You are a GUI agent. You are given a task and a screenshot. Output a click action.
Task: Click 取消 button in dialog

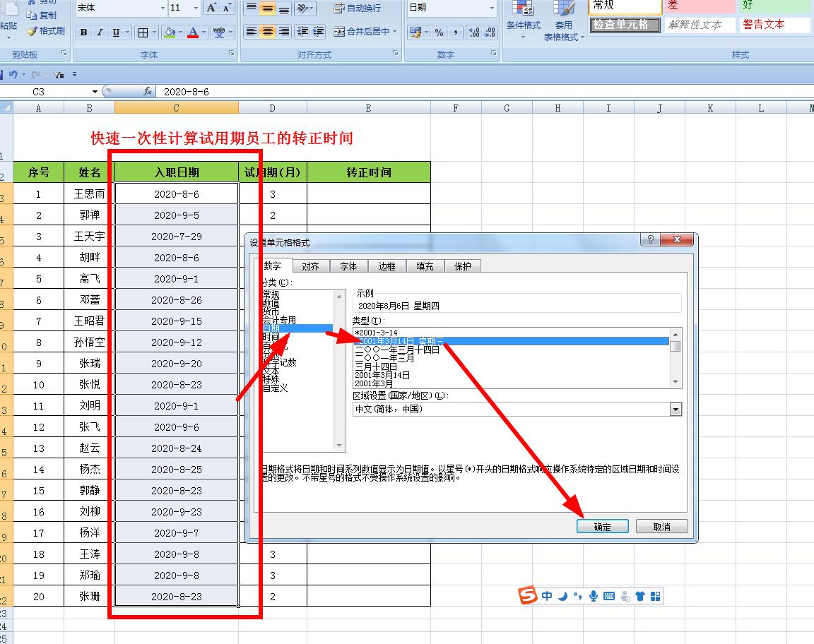pos(661,527)
